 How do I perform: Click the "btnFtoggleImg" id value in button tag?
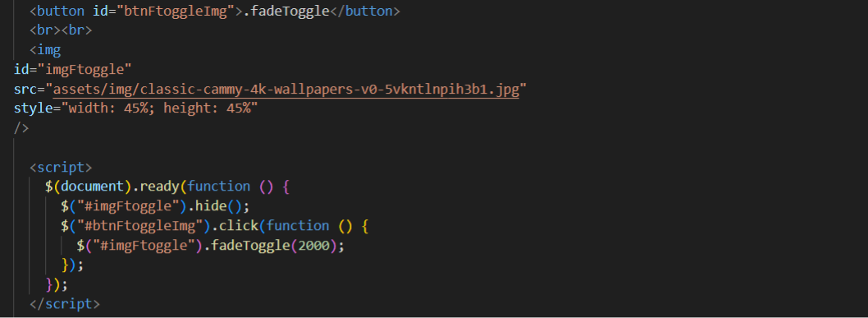tap(176, 11)
